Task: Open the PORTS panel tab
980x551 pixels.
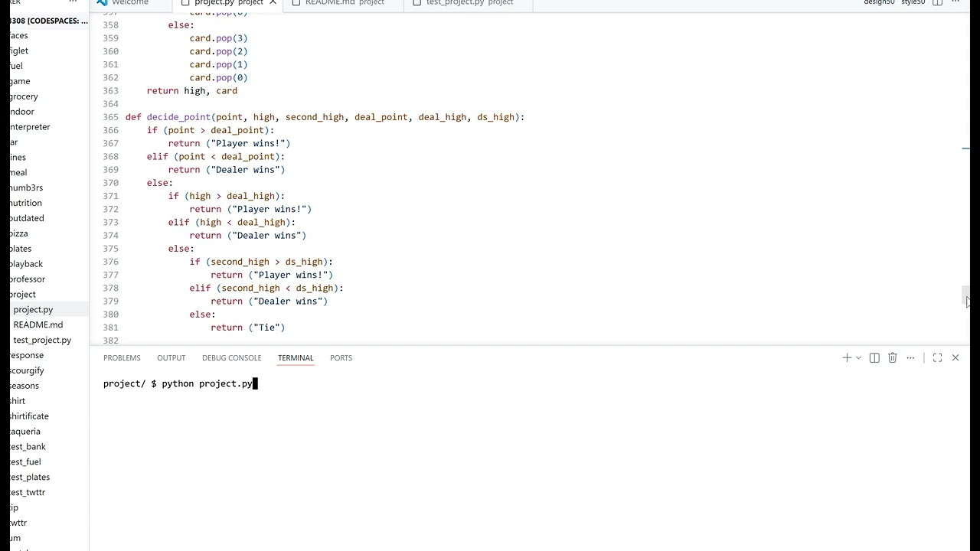Action: tap(341, 357)
